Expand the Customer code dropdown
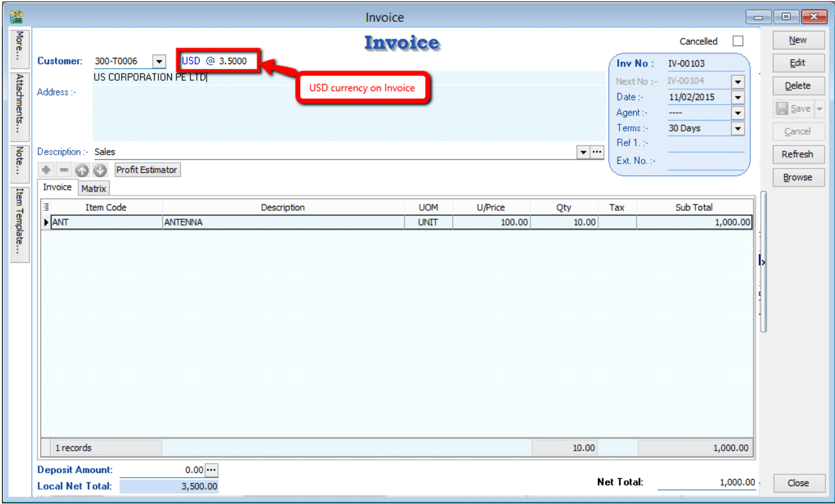Screen dimensions: 835x504 coord(158,62)
